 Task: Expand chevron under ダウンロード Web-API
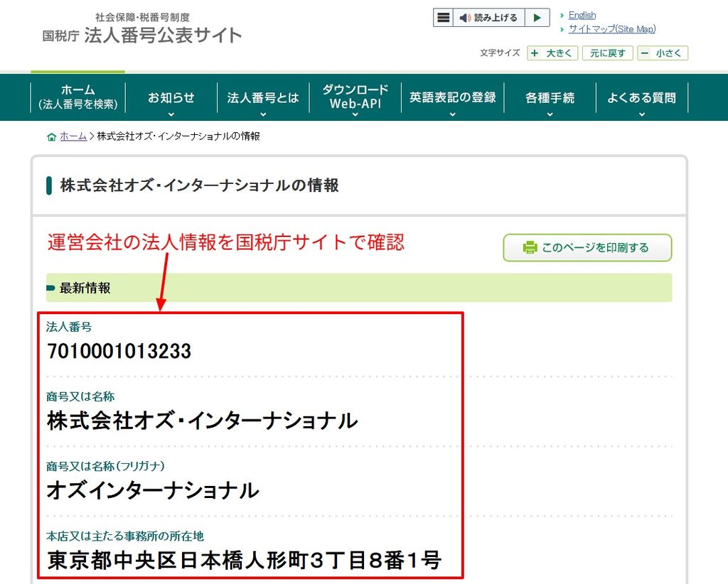[355, 114]
